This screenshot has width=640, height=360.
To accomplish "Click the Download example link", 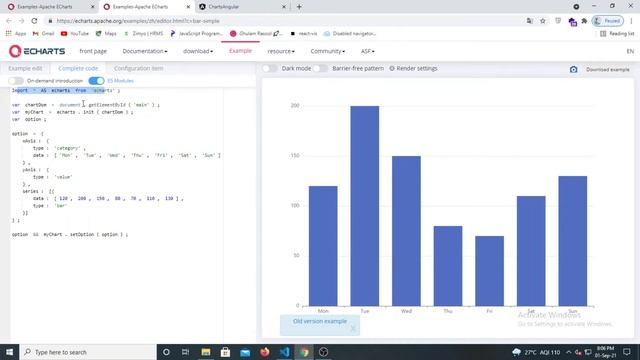I will (608, 69).
